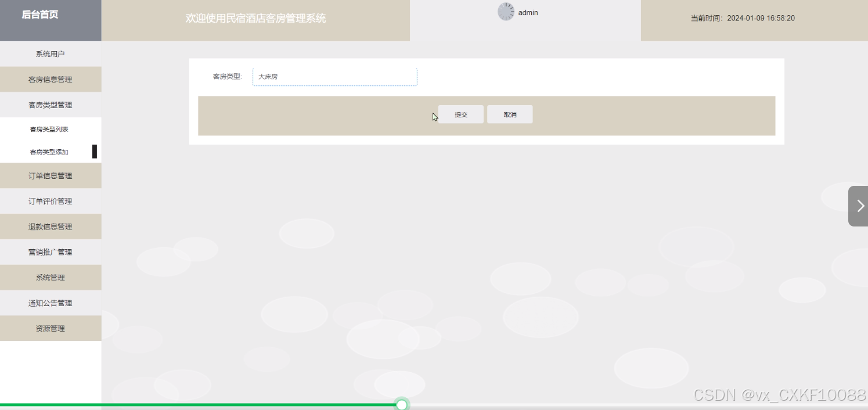Click the 提交 submit button
Screen dimensions: 868x410
click(x=461, y=114)
